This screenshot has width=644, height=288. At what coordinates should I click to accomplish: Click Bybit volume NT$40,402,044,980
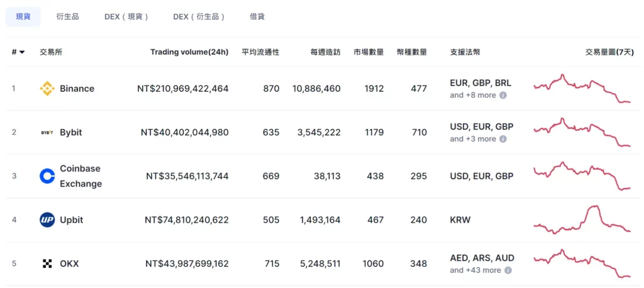coord(185,133)
